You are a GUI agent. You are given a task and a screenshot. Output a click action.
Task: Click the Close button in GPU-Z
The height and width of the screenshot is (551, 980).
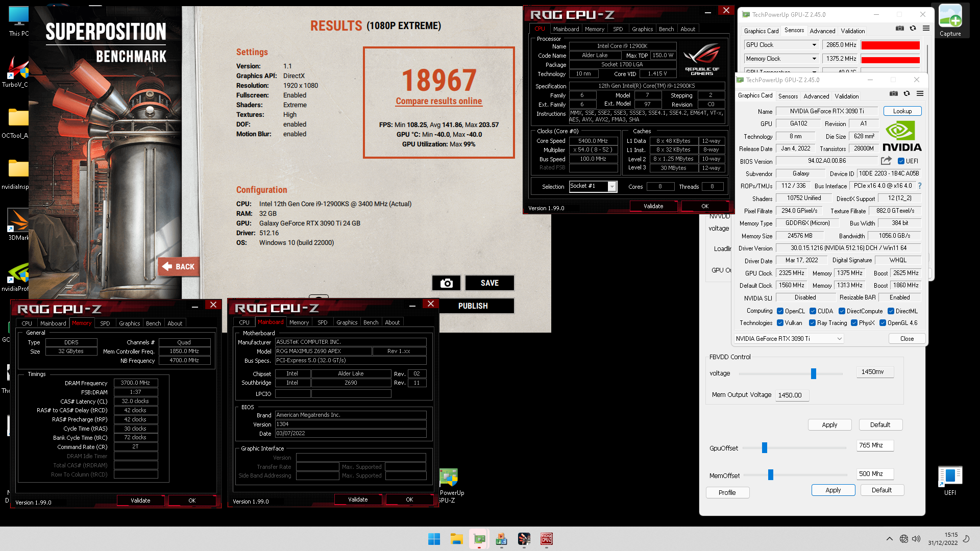coord(906,339)
